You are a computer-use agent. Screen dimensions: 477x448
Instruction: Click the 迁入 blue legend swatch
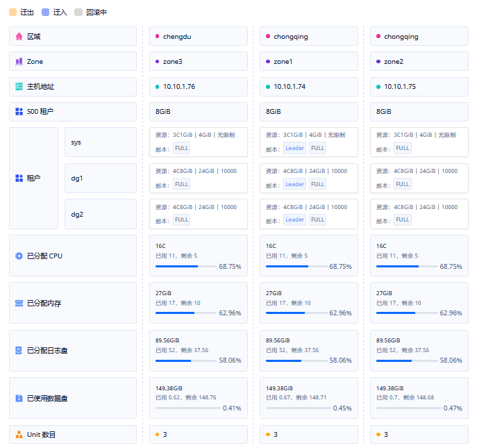(x=46, y=12)
